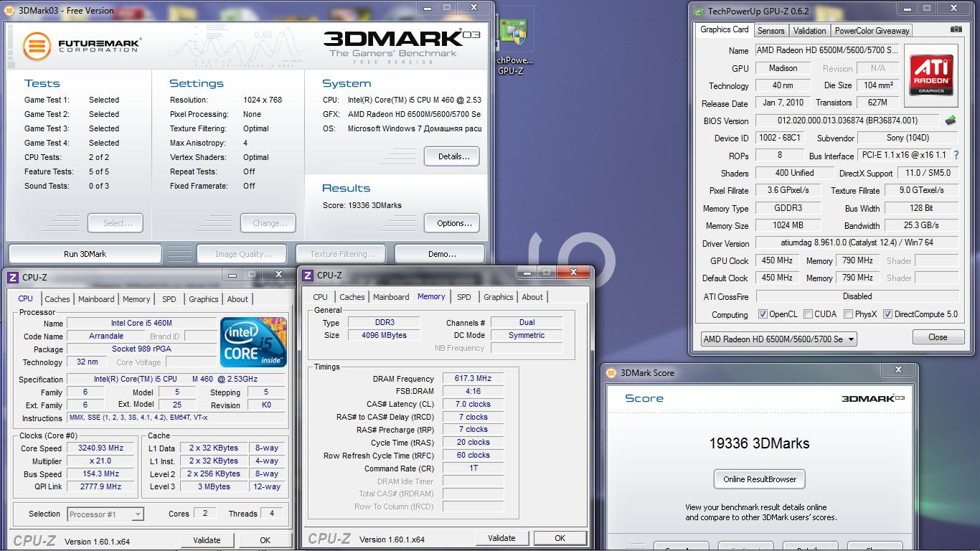Click the DRAM Frequency 617.3 MHz value
This screenshot has width=980, height=551.
(x=473, y=378)
